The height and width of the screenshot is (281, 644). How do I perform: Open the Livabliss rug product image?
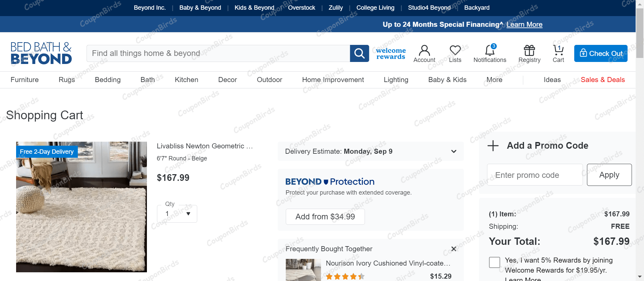(x=82, y=207)
